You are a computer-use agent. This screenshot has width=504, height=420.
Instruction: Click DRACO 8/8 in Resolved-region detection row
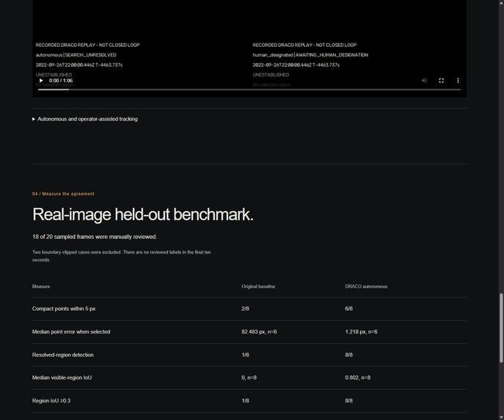coord(348,355)
